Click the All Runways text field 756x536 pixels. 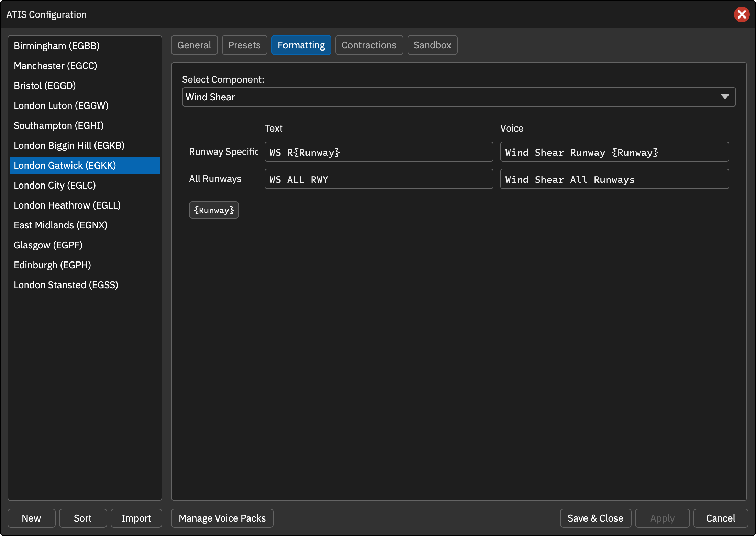tap(379, 179)
